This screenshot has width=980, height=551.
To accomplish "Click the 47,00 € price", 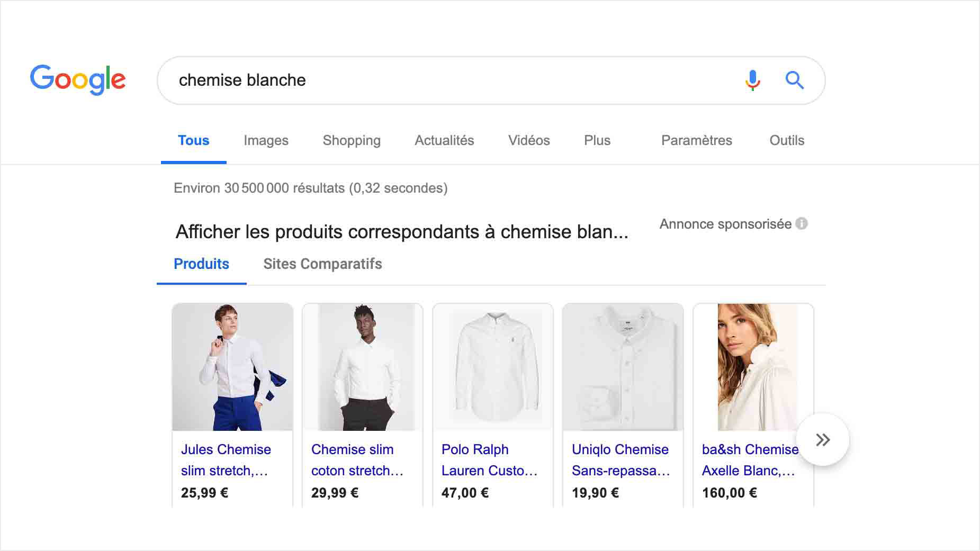I will pyautogui.click(x=465, y=493).
